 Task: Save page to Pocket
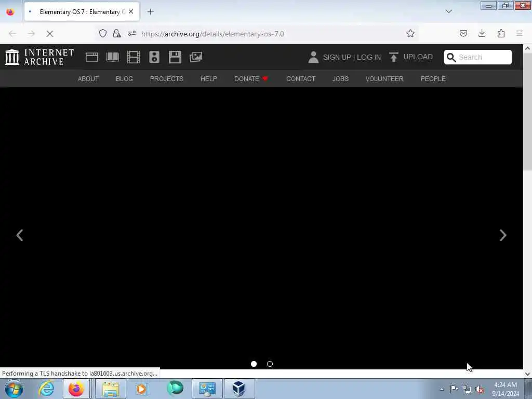(463, 33)
